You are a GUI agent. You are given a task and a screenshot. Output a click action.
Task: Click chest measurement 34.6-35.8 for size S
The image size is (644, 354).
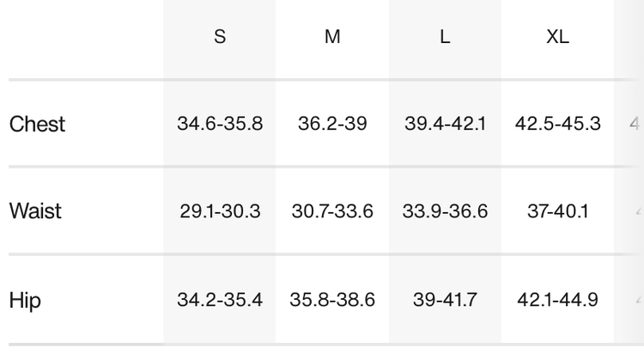click(x=220, y=124)
